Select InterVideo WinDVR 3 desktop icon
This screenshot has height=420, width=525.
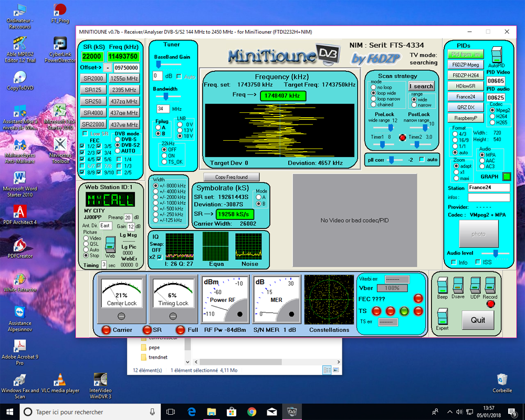(x=100, y=386)
